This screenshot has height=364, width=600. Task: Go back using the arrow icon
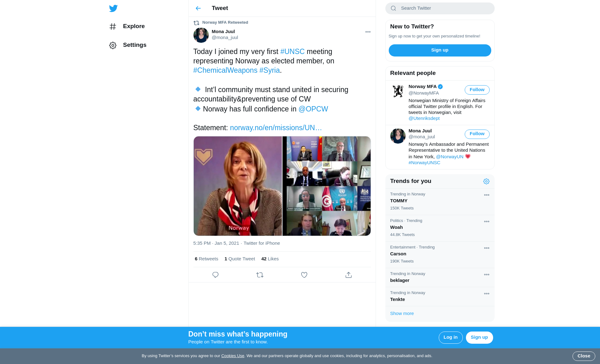(198, 8)
